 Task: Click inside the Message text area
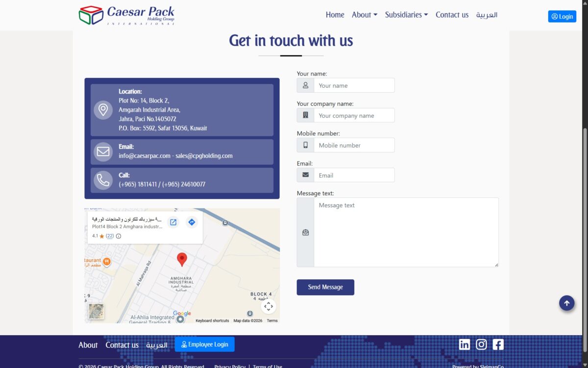point(406,232)
